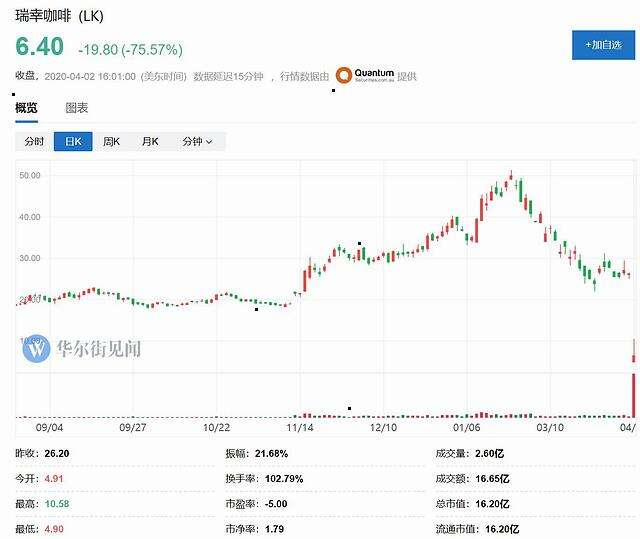Screen dimensions: 640x539
Task: Click the 成交量 value 2.60亿
Action: 489,454
